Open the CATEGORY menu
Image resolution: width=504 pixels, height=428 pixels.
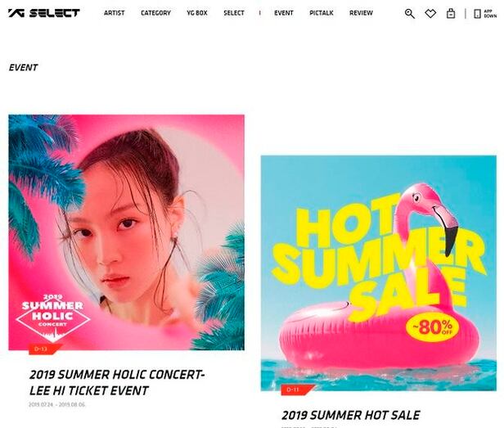[155, 13]
